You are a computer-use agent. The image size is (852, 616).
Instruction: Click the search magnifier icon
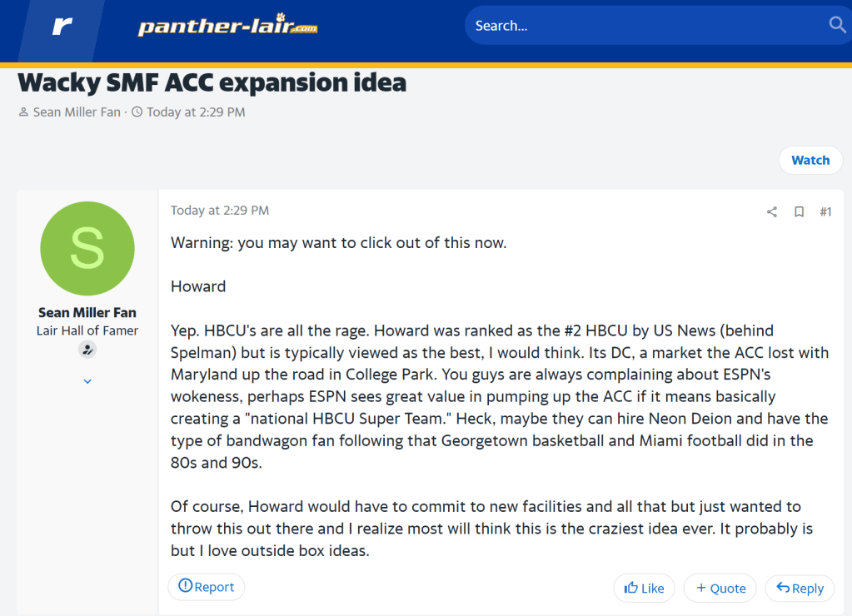(837, 25)
